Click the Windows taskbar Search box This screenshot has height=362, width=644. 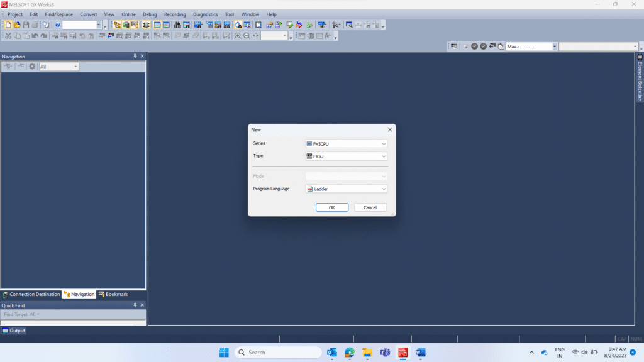(x=278, y=352)
